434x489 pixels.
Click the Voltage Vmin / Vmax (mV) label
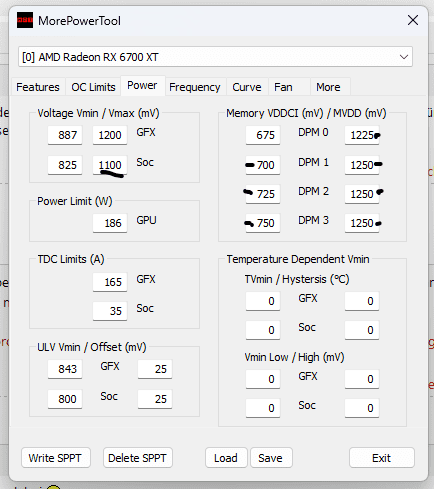pyautogui.click(x=98, y=113)
